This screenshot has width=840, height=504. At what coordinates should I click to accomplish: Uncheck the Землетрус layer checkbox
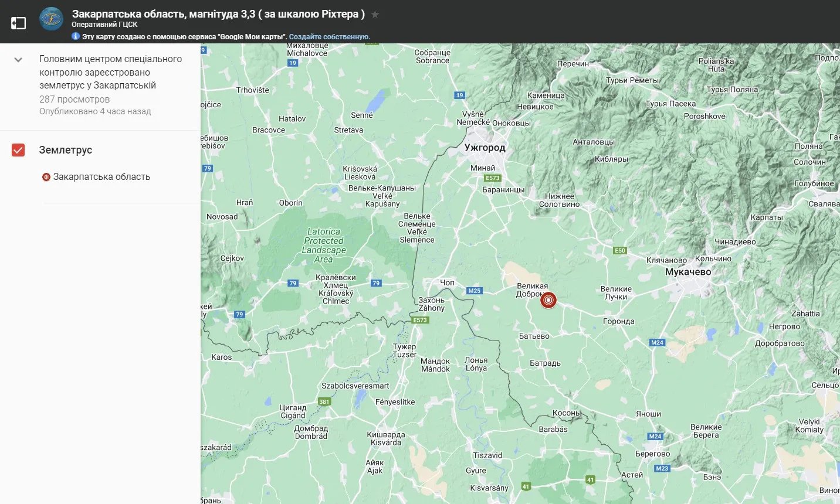[x=18, y=150]
